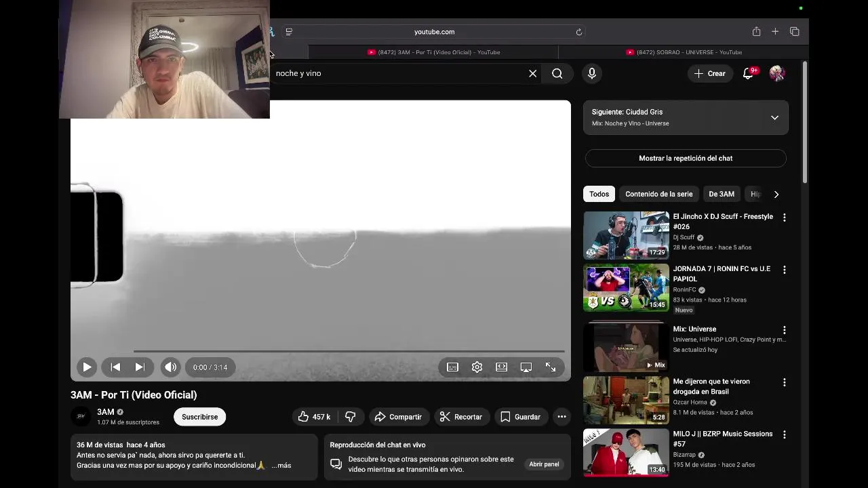Screen dimensions: 868x488
Task: Open the account profile avatar
Action: point(777,73)
